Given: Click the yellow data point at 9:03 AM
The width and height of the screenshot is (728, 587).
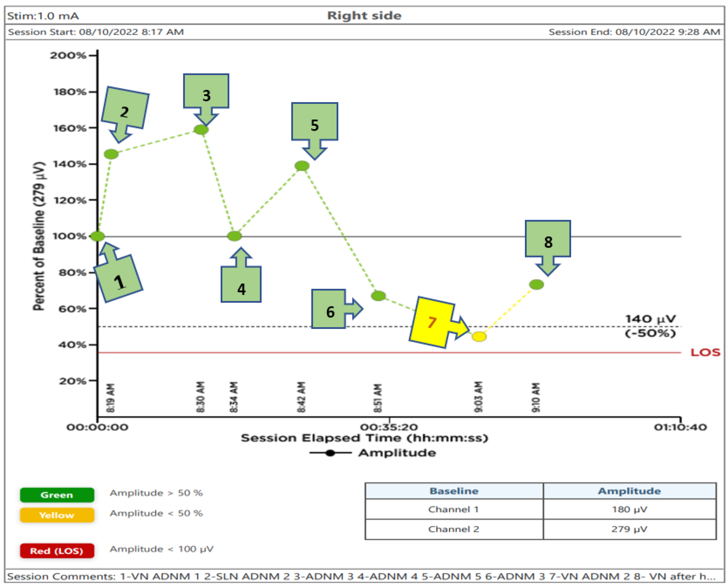Looking at the screenshot, I should point(479,337).
